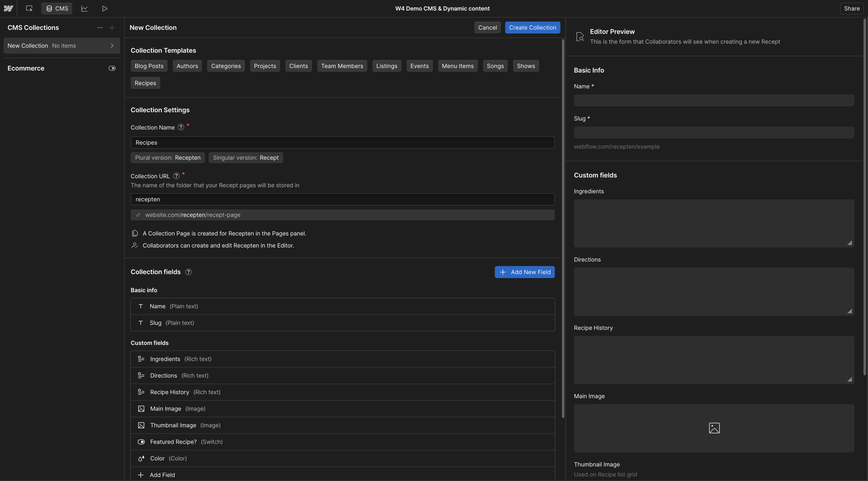Image resolution: width=868 pixels, height=481 pixels.
Task: Select the CMS tab in top bar
Action: pyautogui.click(x=57, y=9)
